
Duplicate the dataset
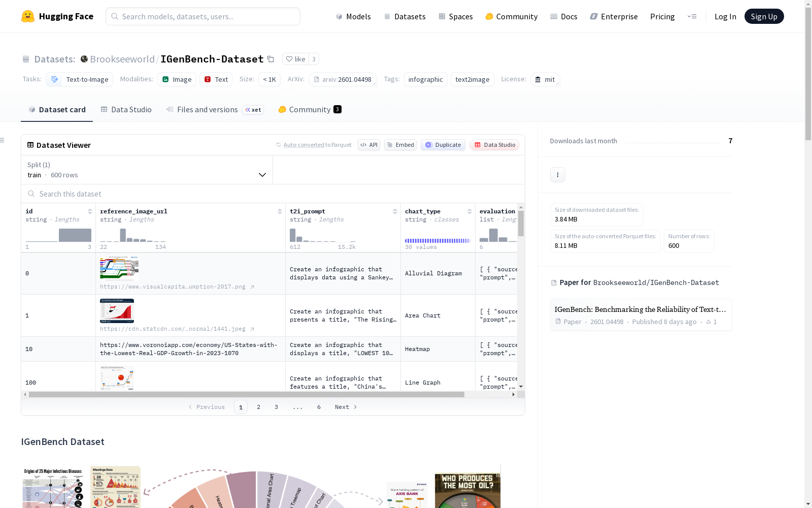(443, 145)
